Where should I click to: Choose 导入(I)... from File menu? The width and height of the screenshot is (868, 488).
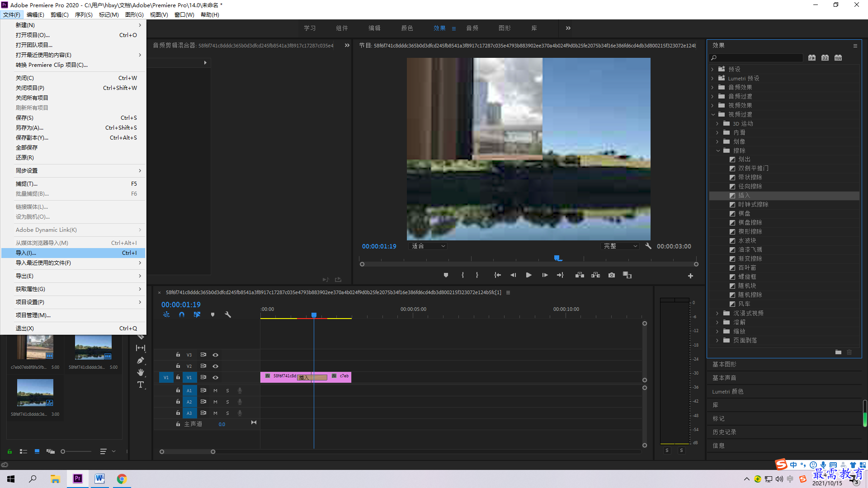coord(73,253)
